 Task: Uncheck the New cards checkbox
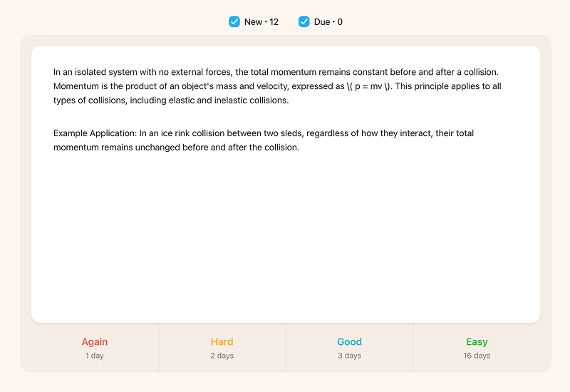[234, 21]
